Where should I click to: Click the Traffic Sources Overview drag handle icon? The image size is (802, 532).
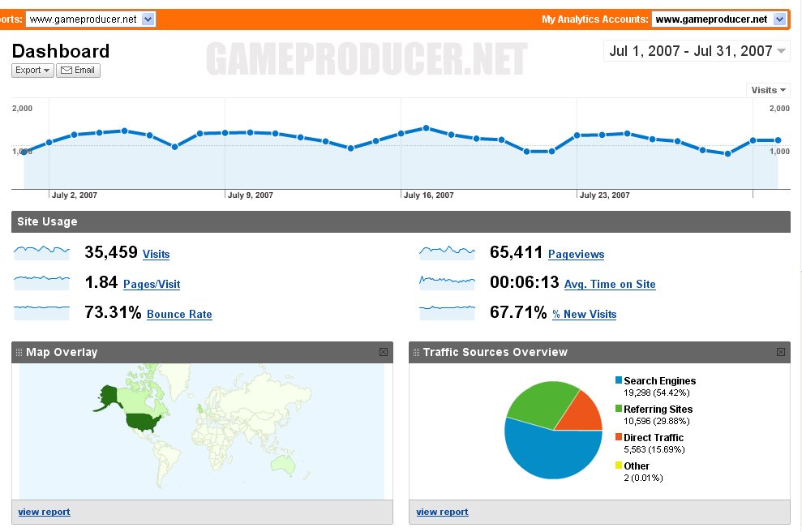[x=416, y=352]
